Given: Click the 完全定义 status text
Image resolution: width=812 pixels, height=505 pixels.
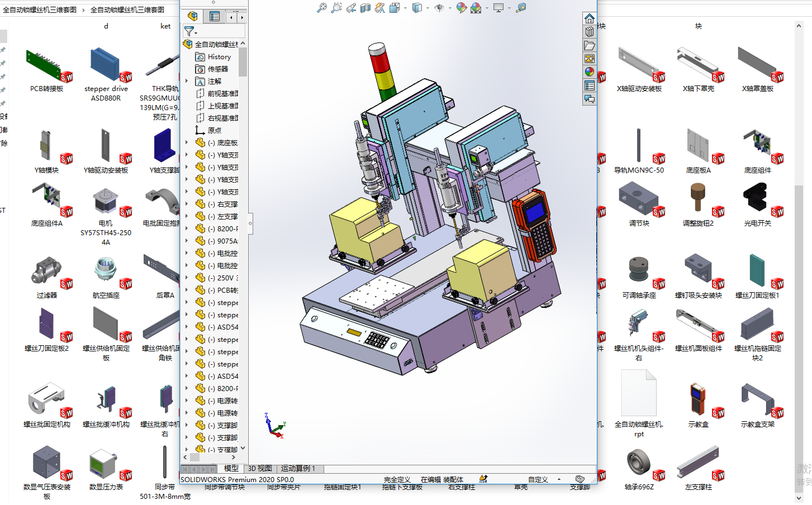Looking at the screenshot, I should coord(397,480).
